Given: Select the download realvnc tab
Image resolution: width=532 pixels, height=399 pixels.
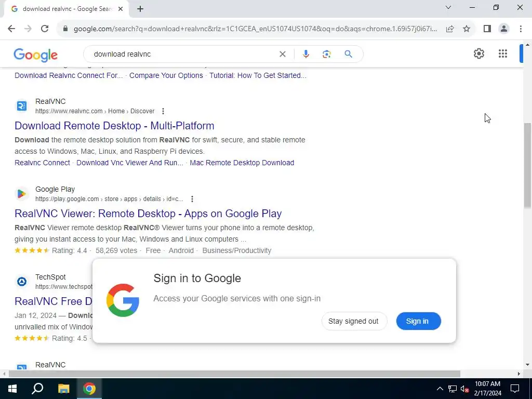Looking at the screenshot, I should tap(66, 9).
